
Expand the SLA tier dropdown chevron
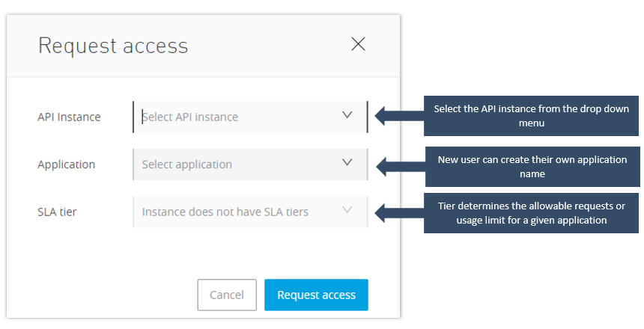pos(347,211)
